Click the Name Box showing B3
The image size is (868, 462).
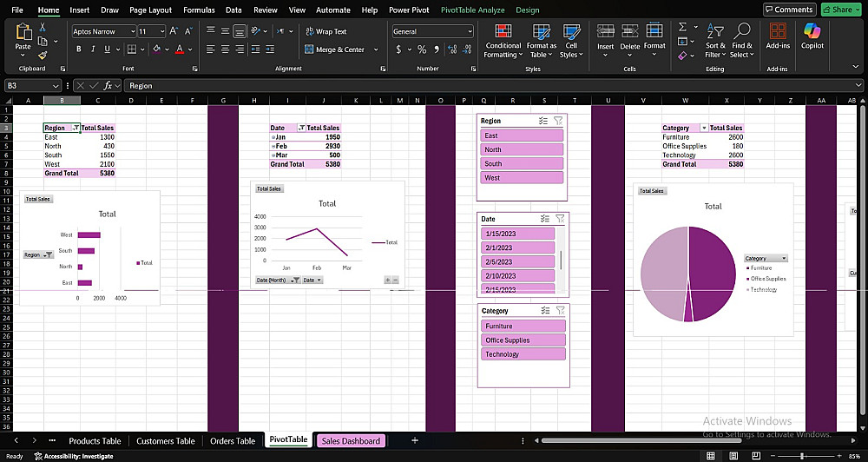coord(28,86)
